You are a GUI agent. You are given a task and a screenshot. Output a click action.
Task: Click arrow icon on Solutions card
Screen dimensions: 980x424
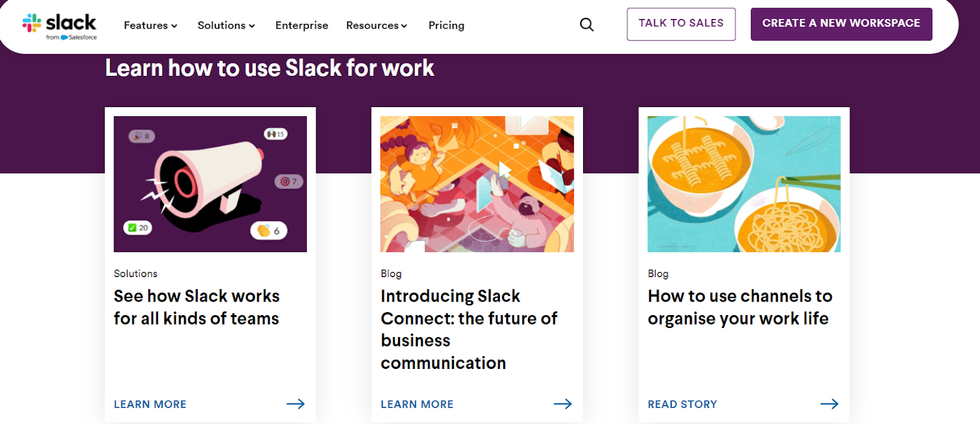click(295, 404)
